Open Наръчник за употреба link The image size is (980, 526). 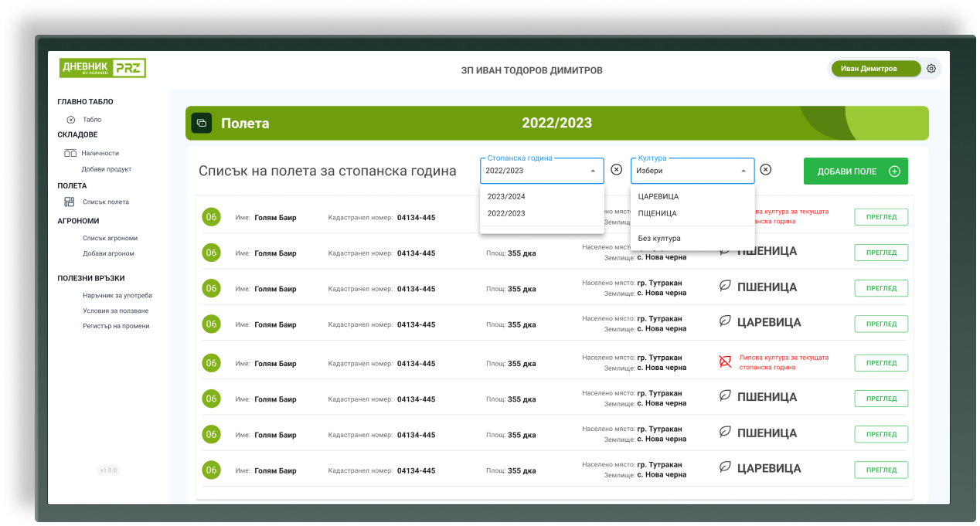117,295
